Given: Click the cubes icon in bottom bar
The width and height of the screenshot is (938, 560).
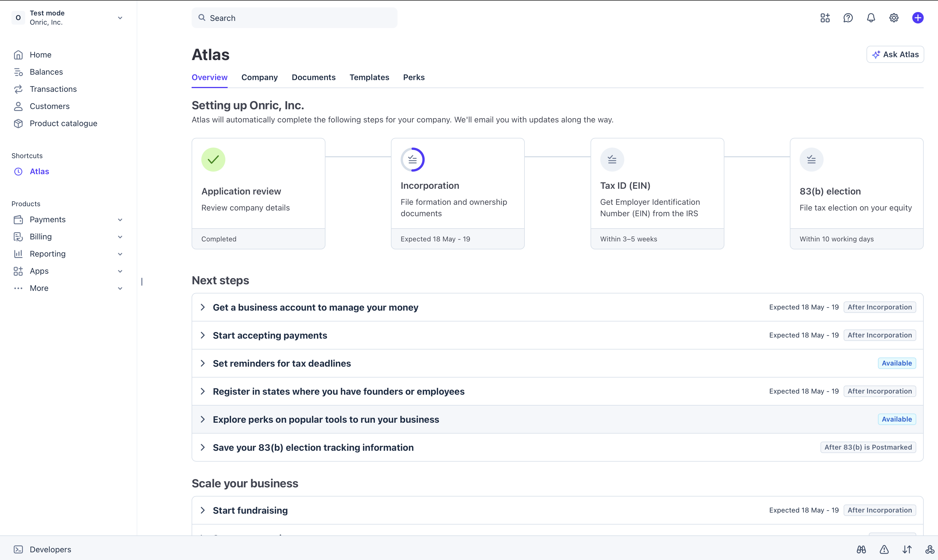Looking at the screenshot, I should (x=930, y=549).
